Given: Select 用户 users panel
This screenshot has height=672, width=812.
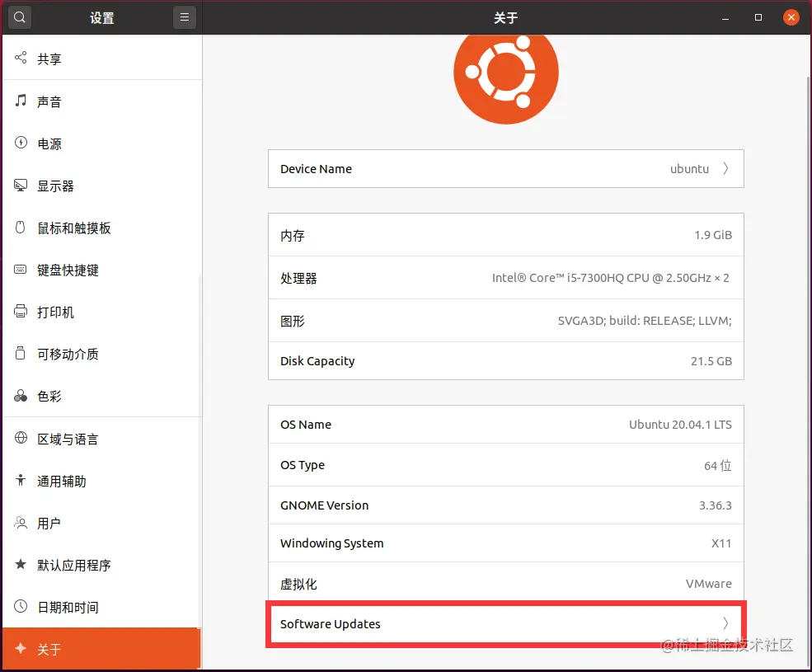Looking at the screenshot, I should click(102, 524).
